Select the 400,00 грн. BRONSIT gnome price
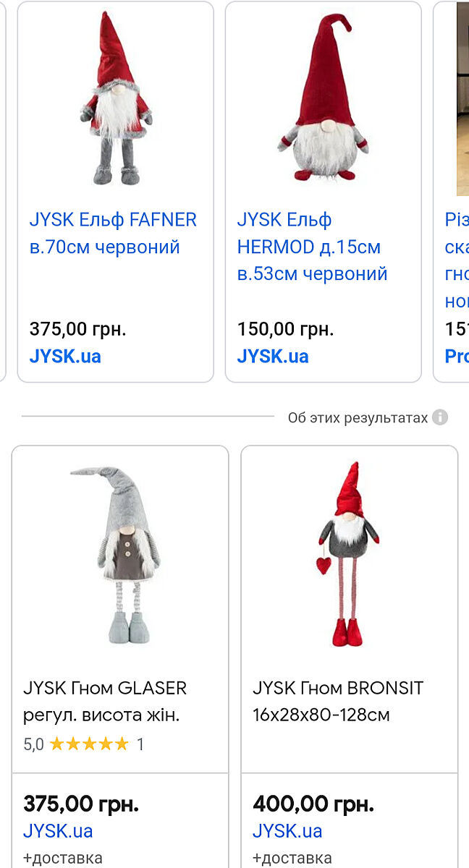The height and width of the screenshot is (868, 469). click(313, 804)
